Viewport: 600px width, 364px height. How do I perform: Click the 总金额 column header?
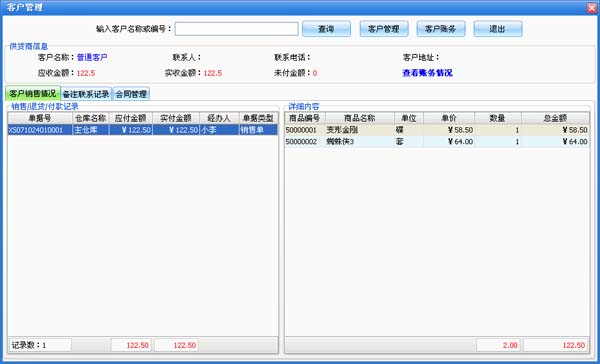click(555, 118)
